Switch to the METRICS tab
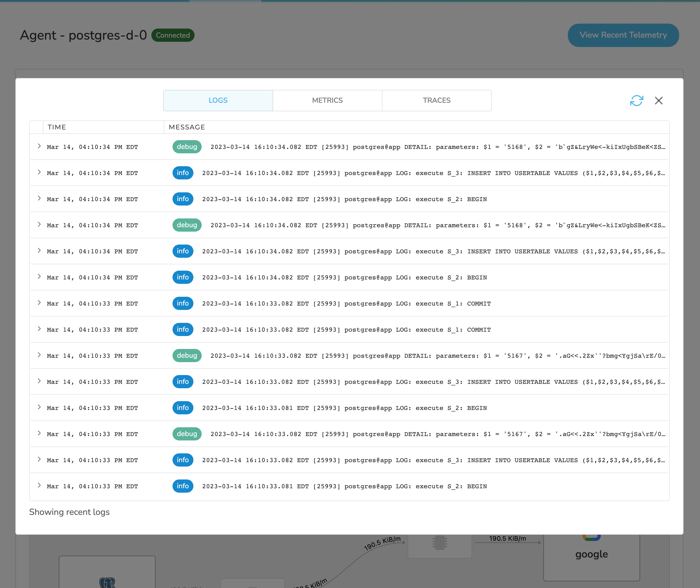 [327, 100]
